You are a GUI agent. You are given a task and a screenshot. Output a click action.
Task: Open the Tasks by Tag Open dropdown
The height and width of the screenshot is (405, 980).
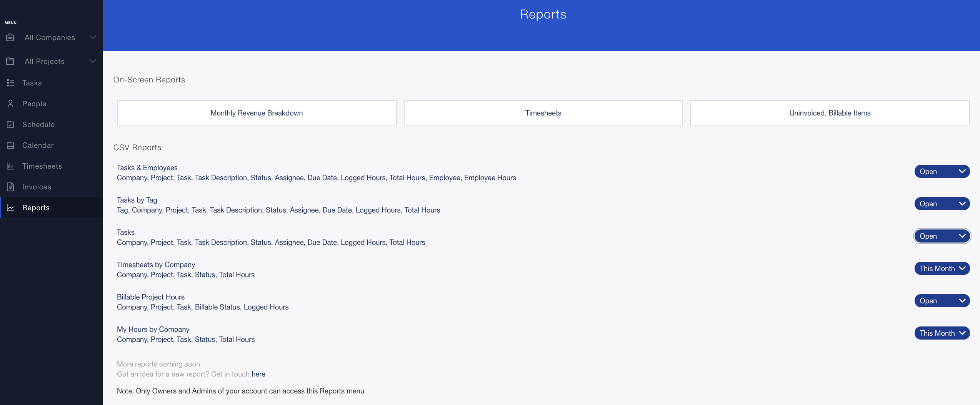942,204
